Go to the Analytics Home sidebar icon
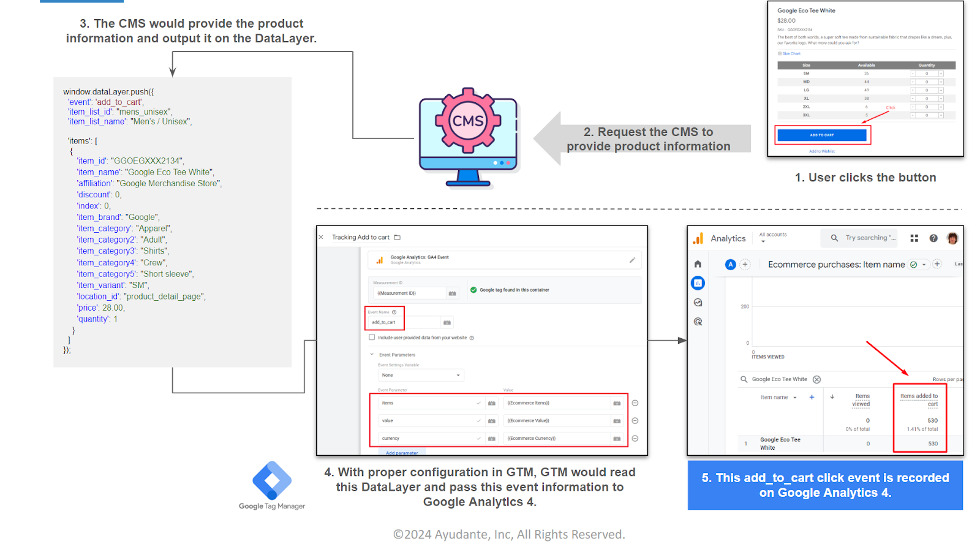Screen dimensions: 980x552 pos(698,264)
